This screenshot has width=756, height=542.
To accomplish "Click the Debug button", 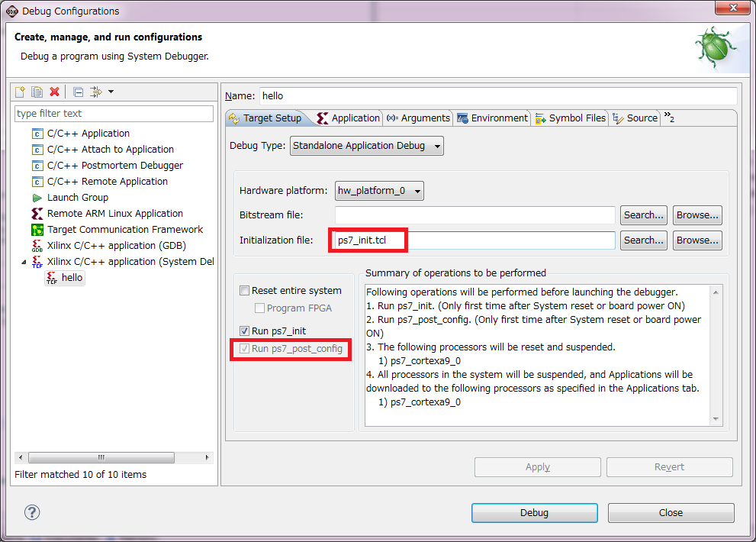I will point(534,512).
